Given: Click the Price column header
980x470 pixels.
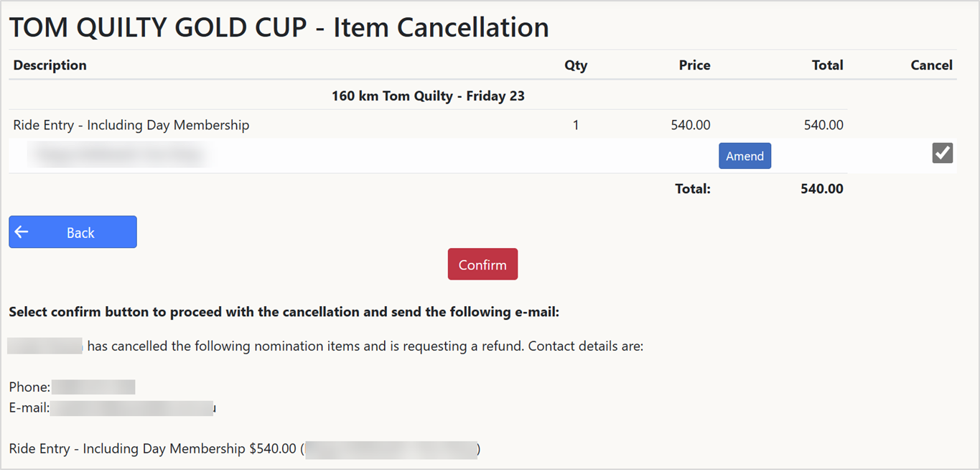Looking at the screenshot, I should (694, 65).
